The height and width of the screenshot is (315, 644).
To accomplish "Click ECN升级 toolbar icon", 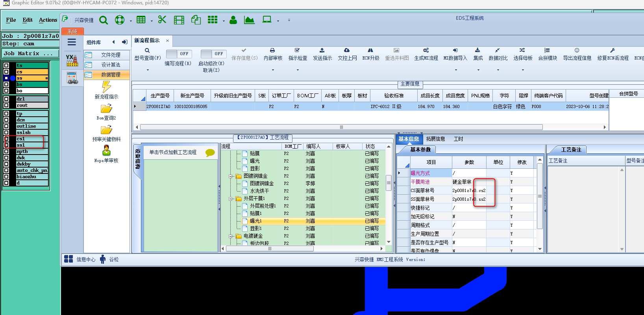I will pos(370,50).
